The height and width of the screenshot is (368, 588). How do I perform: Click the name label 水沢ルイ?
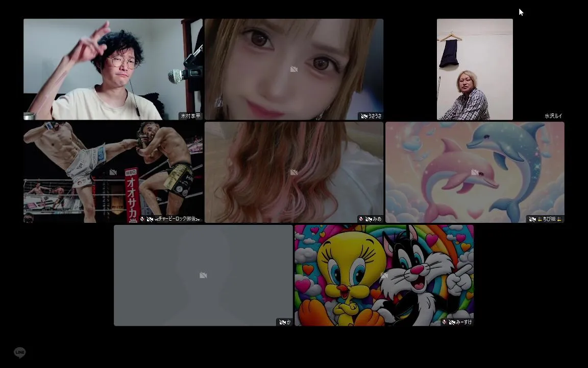tap(553, 116)
